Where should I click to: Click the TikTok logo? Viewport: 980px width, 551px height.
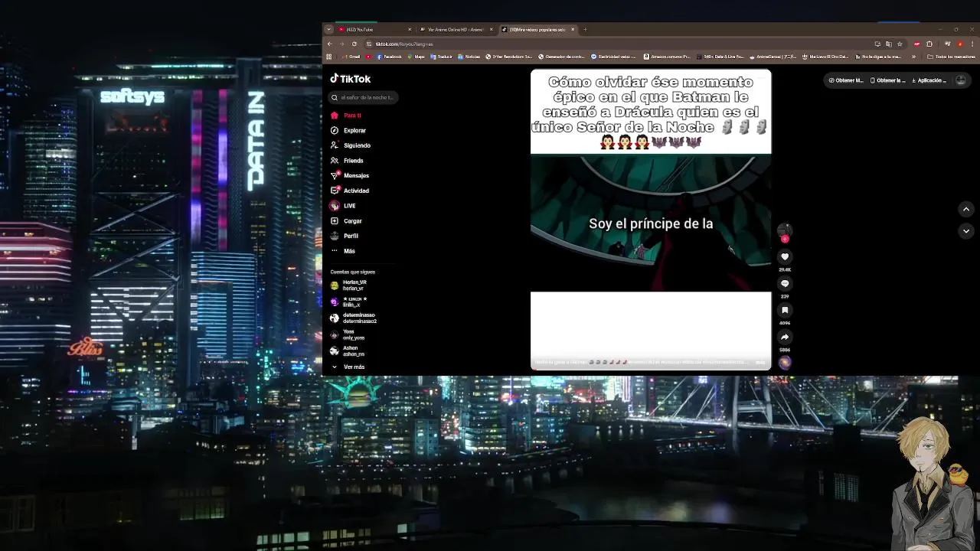tap(351, 79)
